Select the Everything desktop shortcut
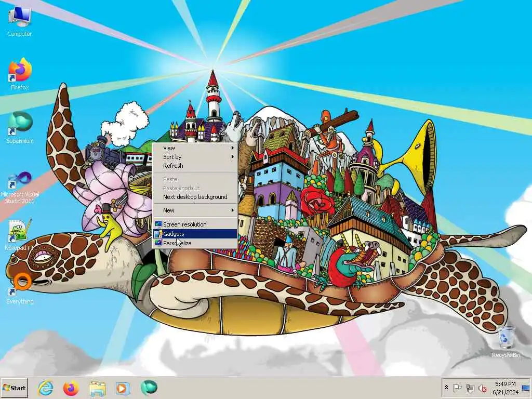This screenshot has height=399, width=532. point(20,288)
